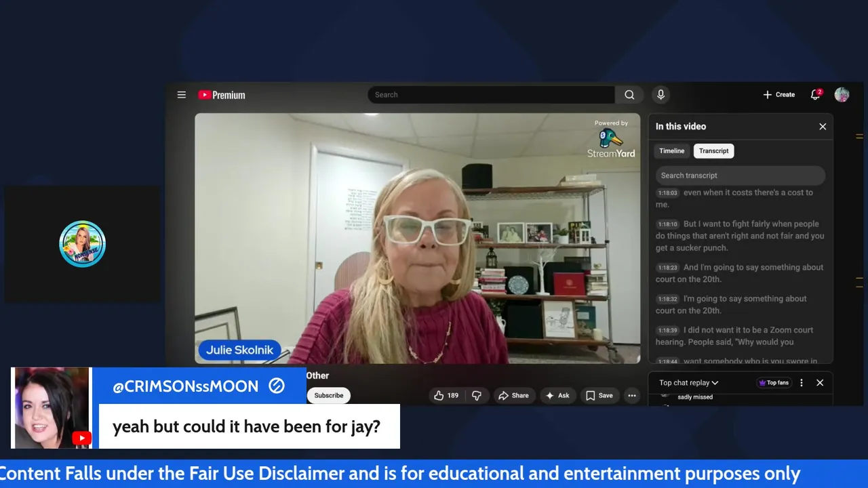This screenshot has width=868, height=488.
Task: Open the account avatar menu
Action: click(x=842, y=95)
